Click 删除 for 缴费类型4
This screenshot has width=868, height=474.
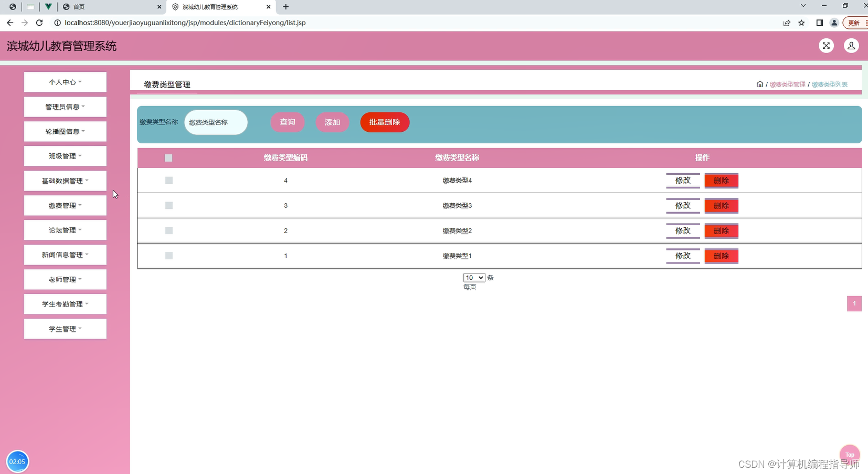coord(722,181)
